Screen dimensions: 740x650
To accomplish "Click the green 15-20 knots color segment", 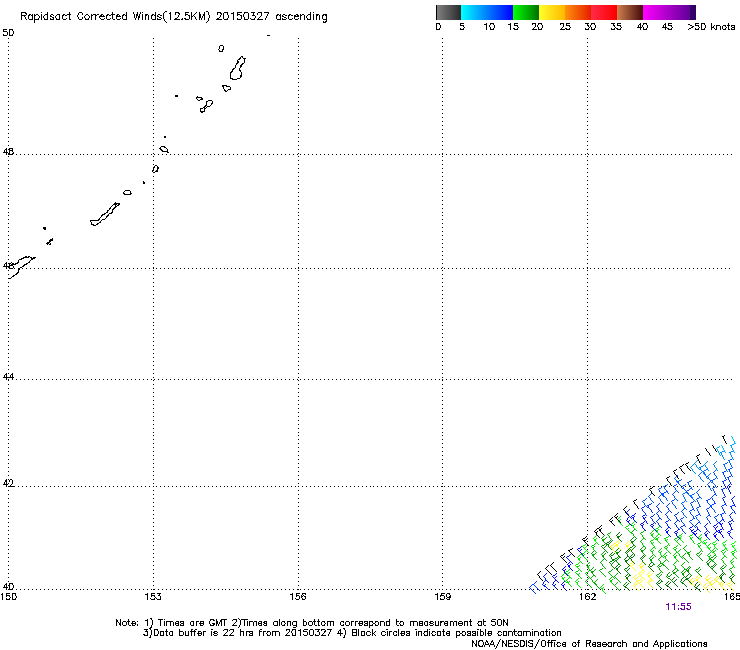I will (x=526, y=12).
